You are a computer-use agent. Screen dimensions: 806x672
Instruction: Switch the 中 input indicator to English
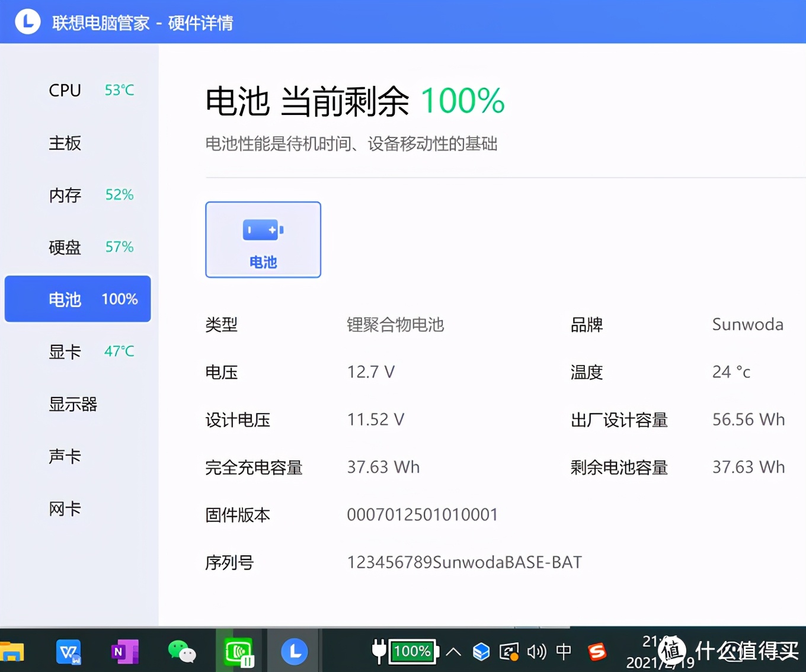click(564, 651)
